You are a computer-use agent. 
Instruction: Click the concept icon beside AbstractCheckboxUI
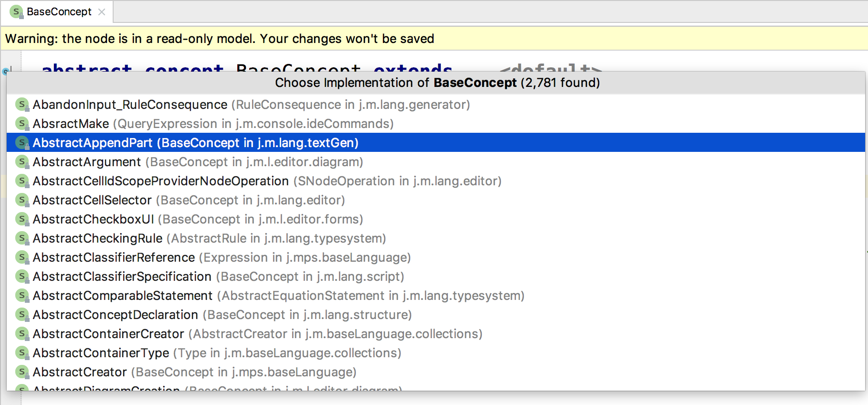tap(22, 219)
